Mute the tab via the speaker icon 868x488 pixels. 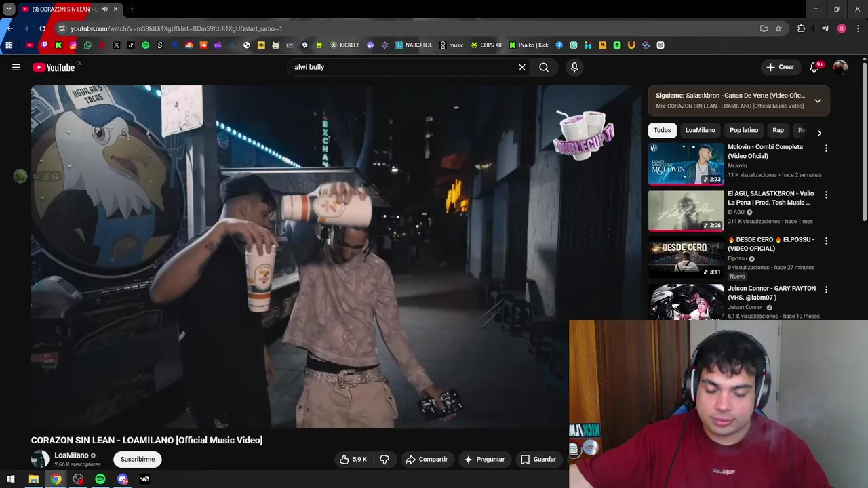tap(104, 9)
